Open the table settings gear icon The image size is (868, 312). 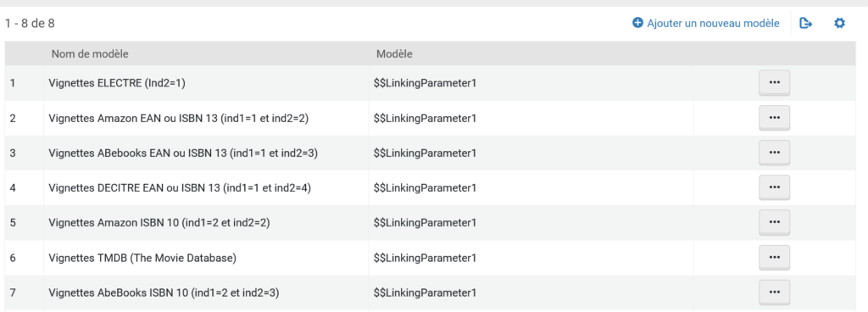[x=840, y=23]
